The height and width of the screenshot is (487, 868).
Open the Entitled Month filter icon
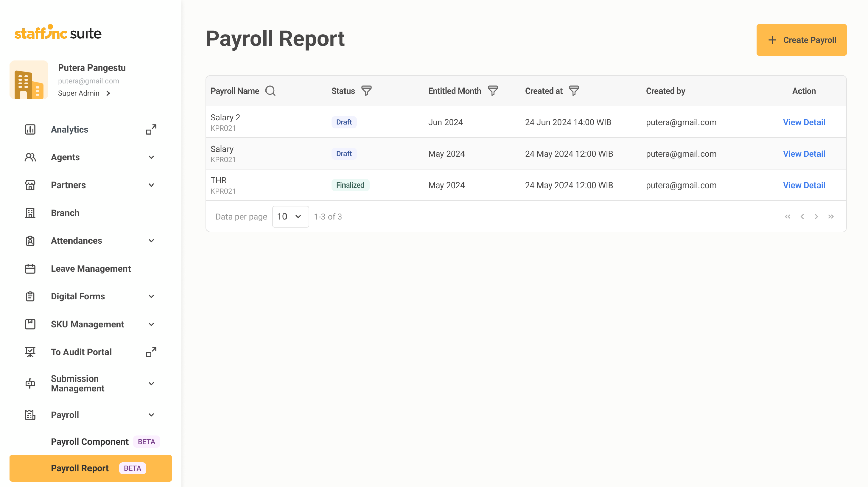pos(493,91)
